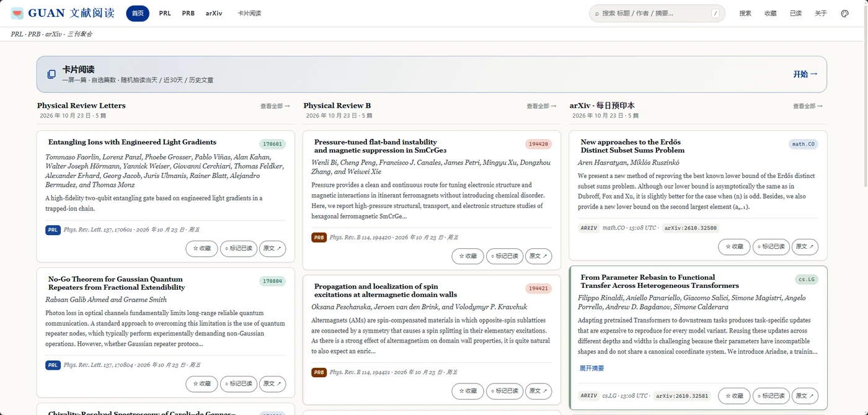The height and width of the screenshot is (415, 868).
Task: Open 卡片阅读 in the top navigation
Action: tap(249, 13)
